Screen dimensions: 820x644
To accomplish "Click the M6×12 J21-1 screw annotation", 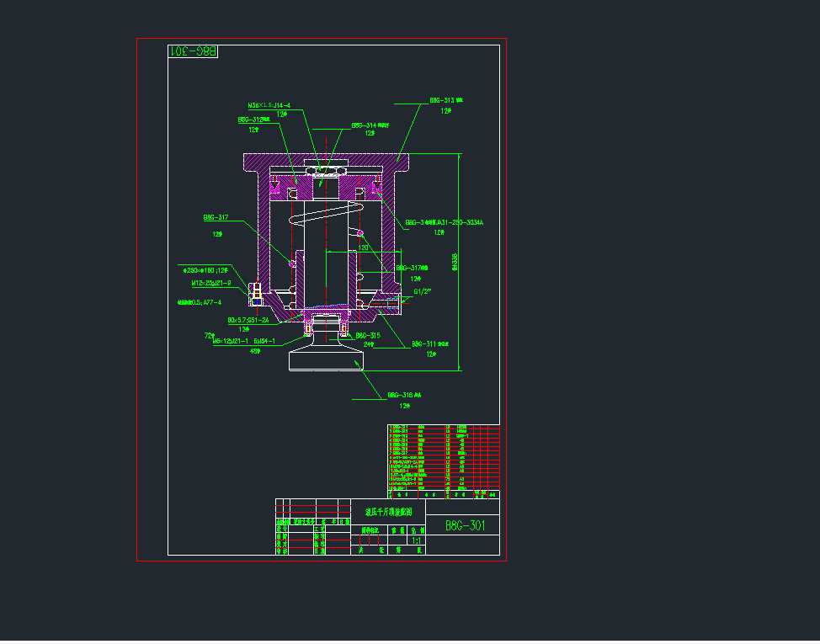I will [243, 341].
